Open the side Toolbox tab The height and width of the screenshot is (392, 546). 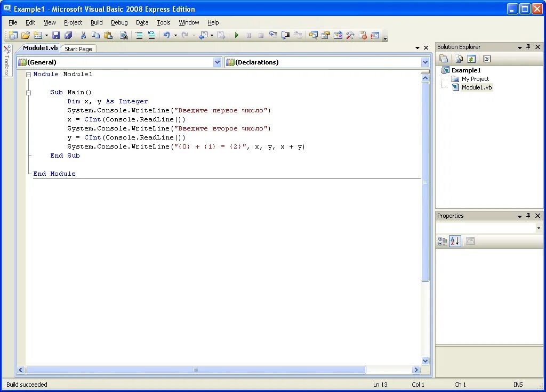(x=7, y=60)
